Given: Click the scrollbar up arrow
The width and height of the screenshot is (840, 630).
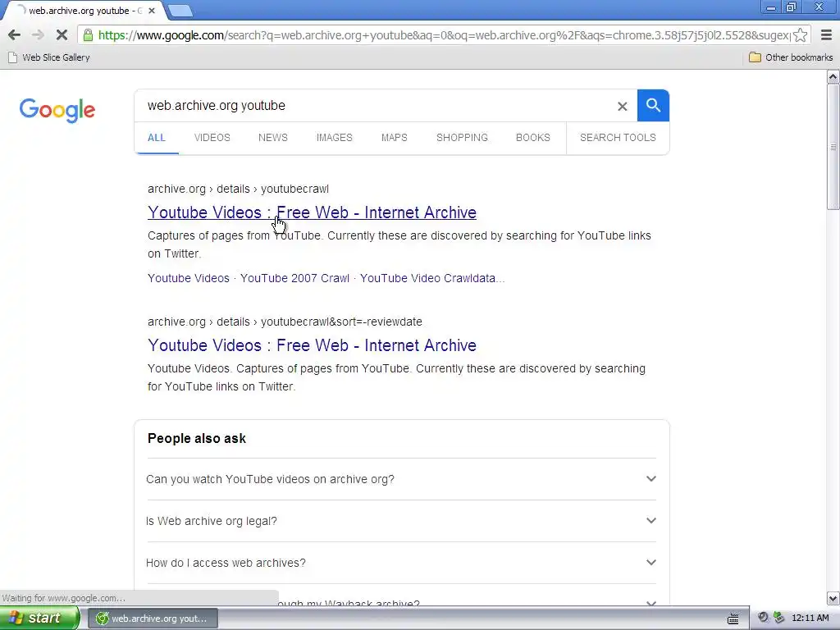Looking at the screenshot, I should coord(833,77).
